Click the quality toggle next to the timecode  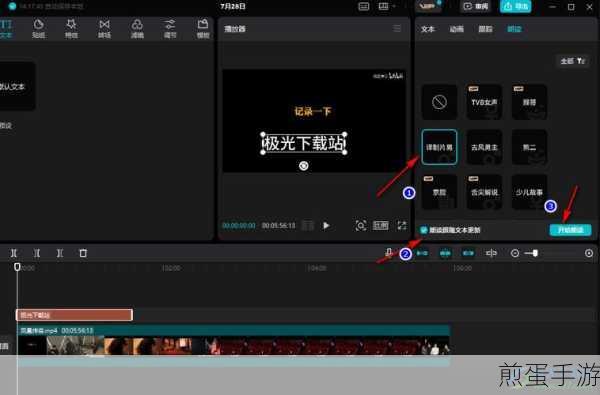click(308, 225)
